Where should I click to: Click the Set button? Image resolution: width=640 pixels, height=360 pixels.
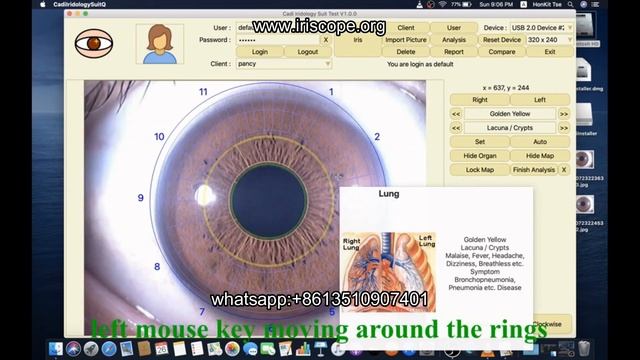(480, 142)
